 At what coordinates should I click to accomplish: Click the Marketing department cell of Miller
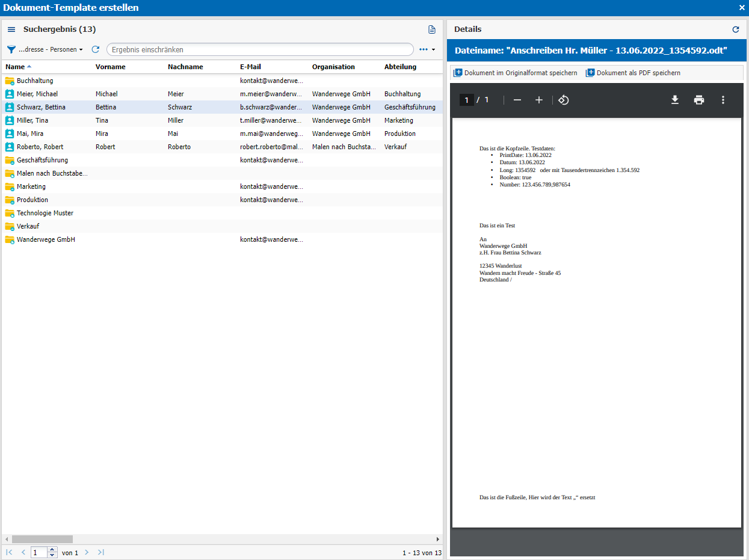[399, 120]
